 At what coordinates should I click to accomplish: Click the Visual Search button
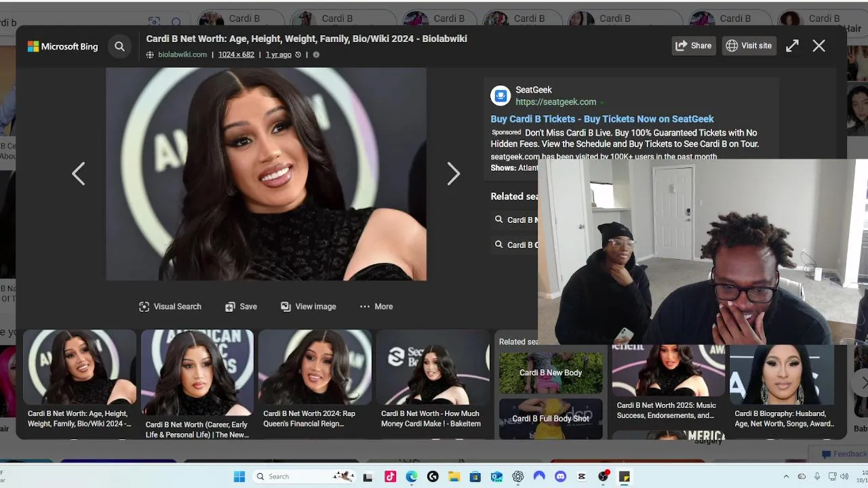click(x=170, y=306)
